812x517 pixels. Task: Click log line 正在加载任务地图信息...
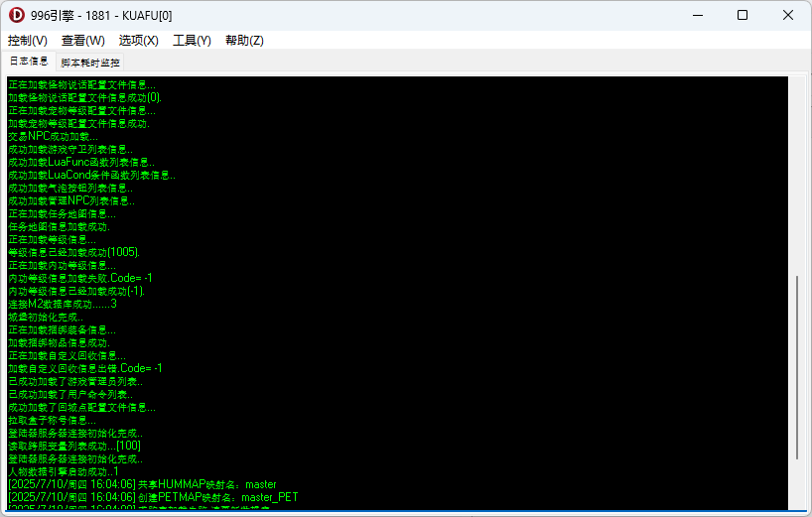tap(63, 214)
